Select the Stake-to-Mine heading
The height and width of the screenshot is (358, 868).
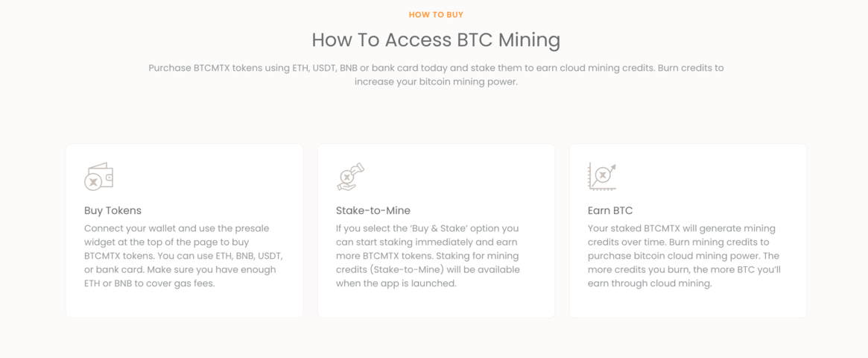373,210
